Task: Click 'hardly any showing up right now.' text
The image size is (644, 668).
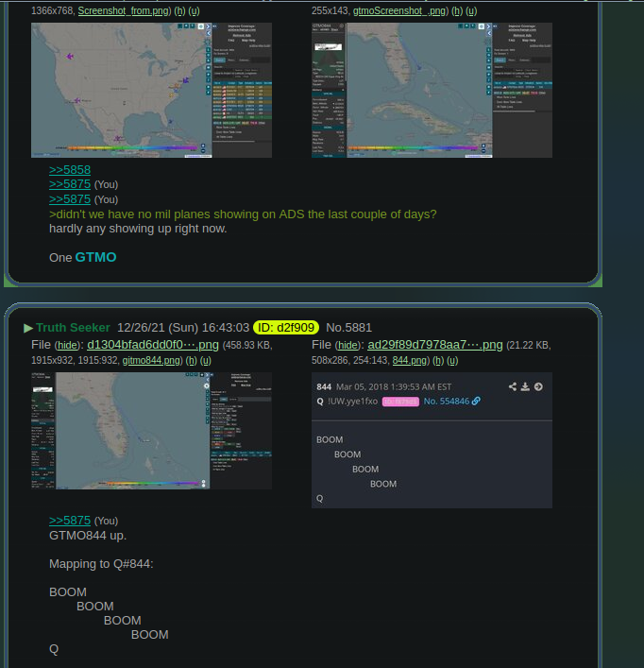Action: pyautogui.click(x=138, y=229)
